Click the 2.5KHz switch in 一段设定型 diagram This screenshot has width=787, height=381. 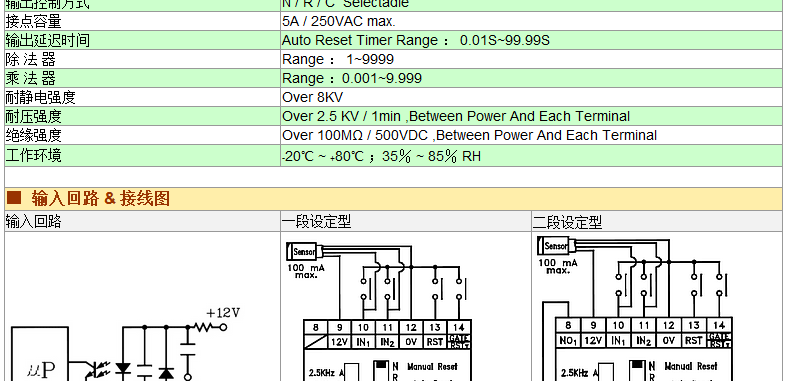point(352,372)
